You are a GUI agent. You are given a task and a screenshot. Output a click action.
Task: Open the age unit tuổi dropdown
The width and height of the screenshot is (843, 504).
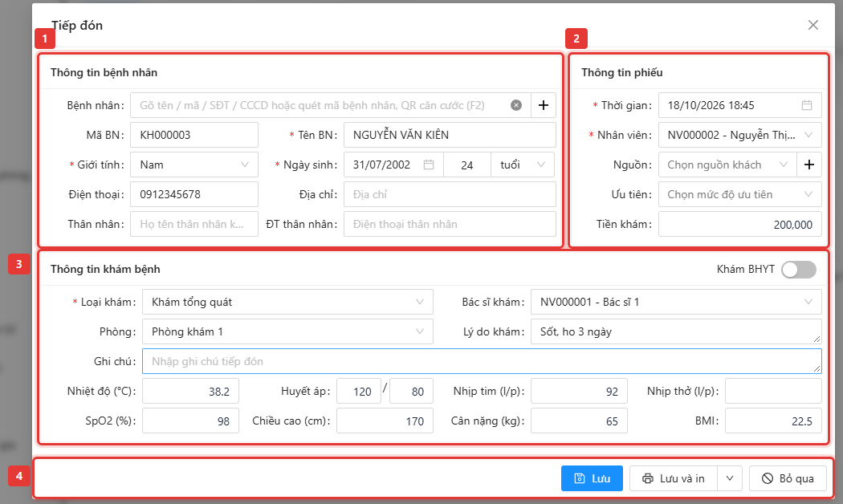pyautogui.click(x=522, y=165)
